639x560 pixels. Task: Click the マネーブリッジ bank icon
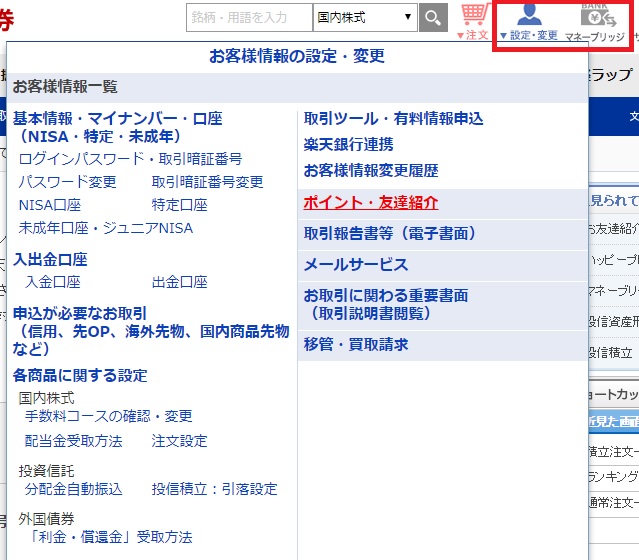point(595,22)
